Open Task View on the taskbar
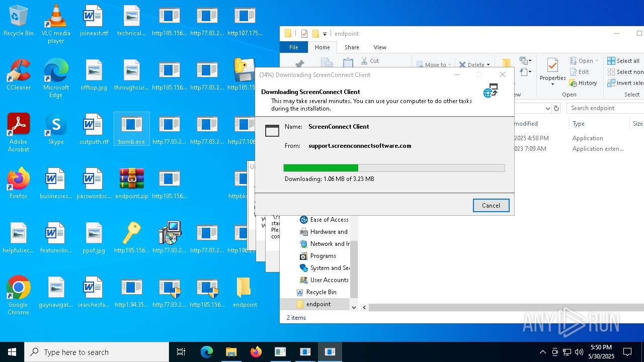Image resolution: width=644 pixels, height=362 pixels. pos(181,352)
